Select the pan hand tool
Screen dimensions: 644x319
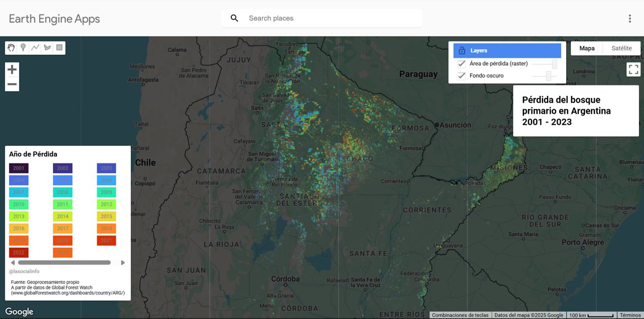coord(11,48)
